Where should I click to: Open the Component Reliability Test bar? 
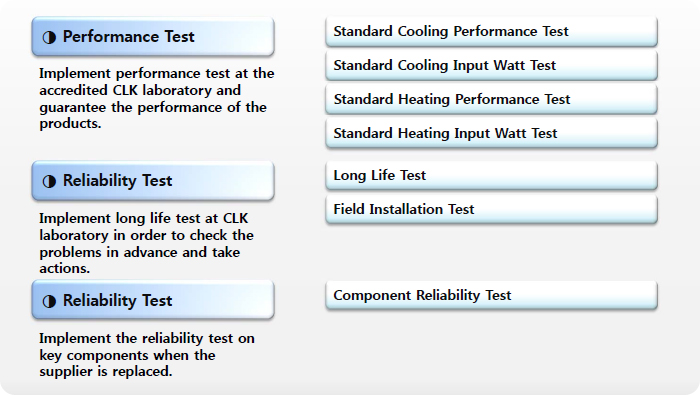492,295
